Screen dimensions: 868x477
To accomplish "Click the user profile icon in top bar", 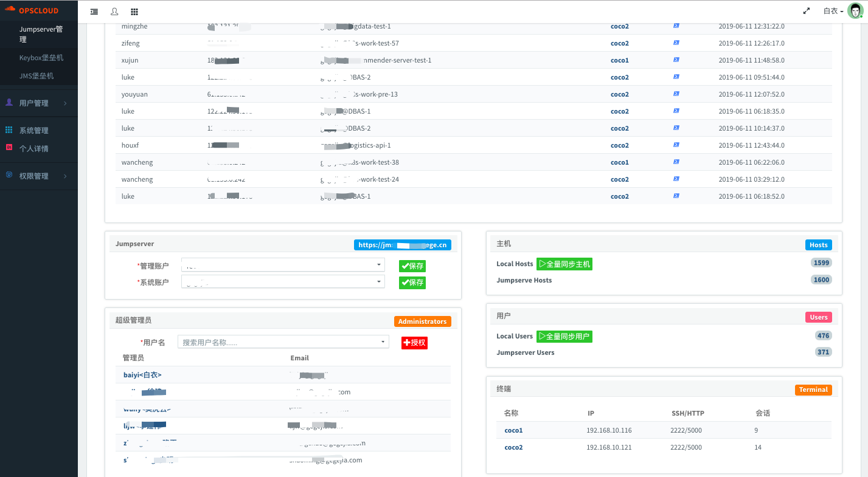I will pos(114,12).
